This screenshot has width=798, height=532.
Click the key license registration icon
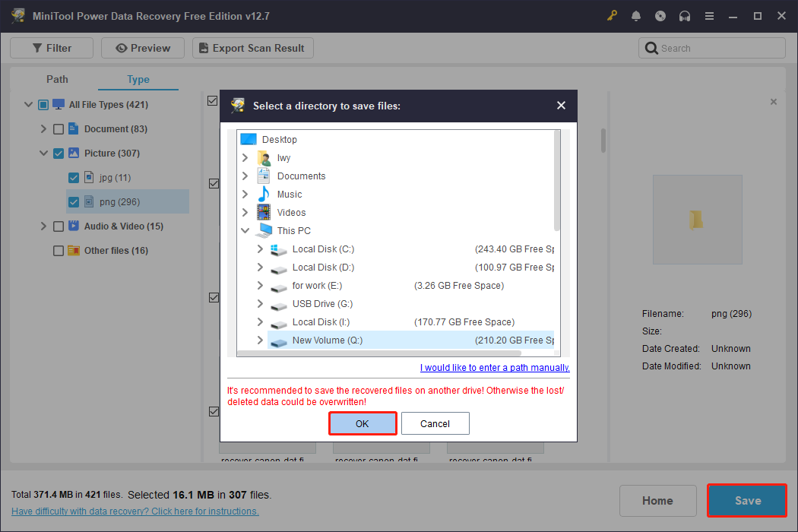pos(612,15)
